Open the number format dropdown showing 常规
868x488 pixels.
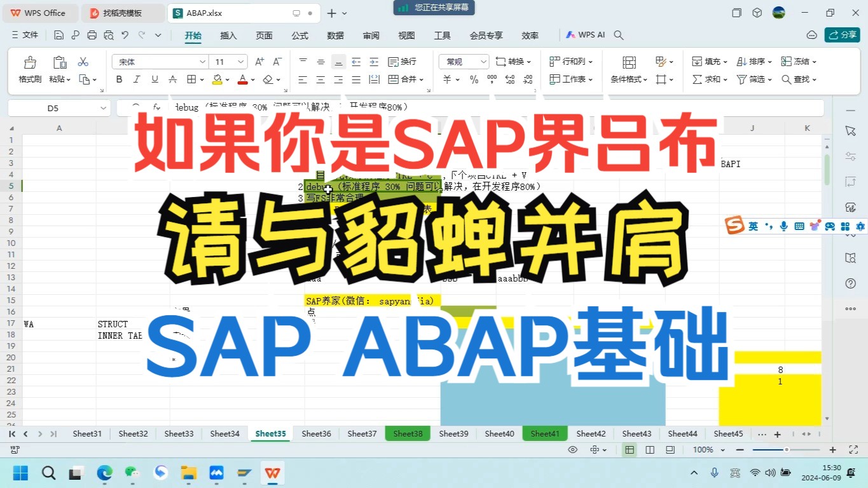(463, 61)
